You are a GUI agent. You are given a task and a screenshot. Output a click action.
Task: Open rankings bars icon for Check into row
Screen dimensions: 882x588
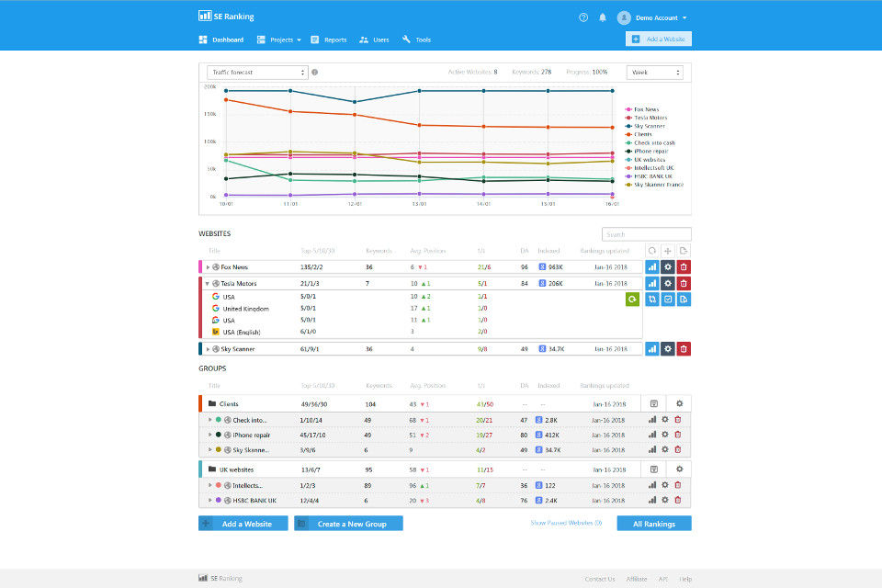(x=652, y=420)
